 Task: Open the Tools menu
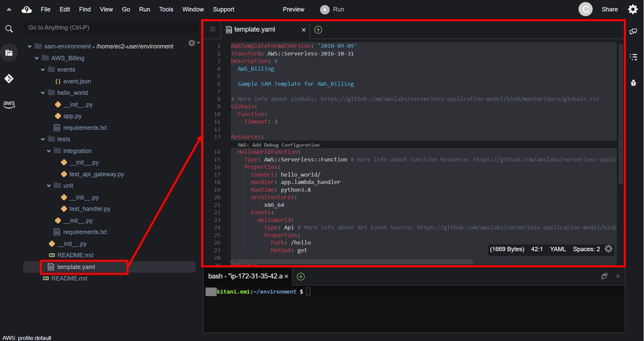pyautogui.click(x=166, y=9)
